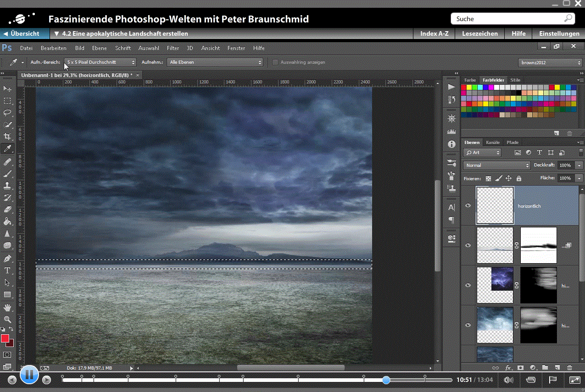The width and height of the screenshot is (585, 392).
Task: Open the Deckkraft opacity arrow
Action: coord(580,165)
